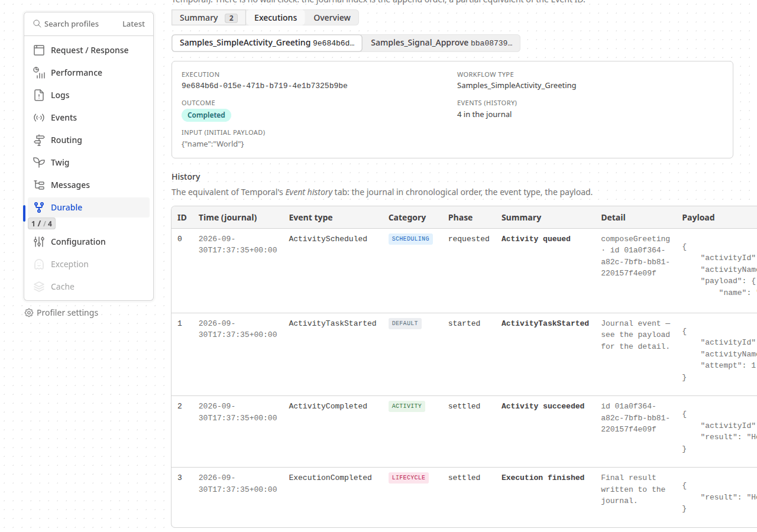Select the Samples_SimpleActivity_Greeting execution tab
Image resolution: width=757 pixels, height=532 pixels.
pos(267,43)
